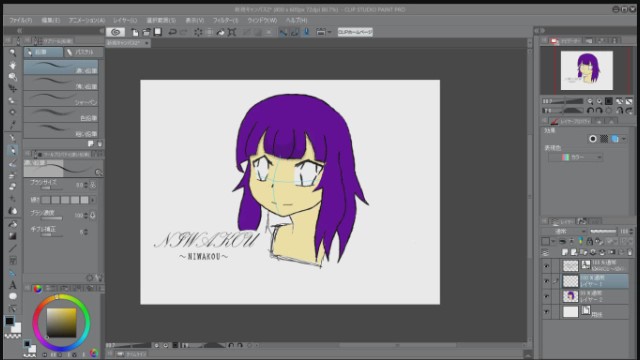Choose the 粗い鉛筆 sub tool
Image resolution: width=640 pixels, height=360 pixels.
pos(61,130)
